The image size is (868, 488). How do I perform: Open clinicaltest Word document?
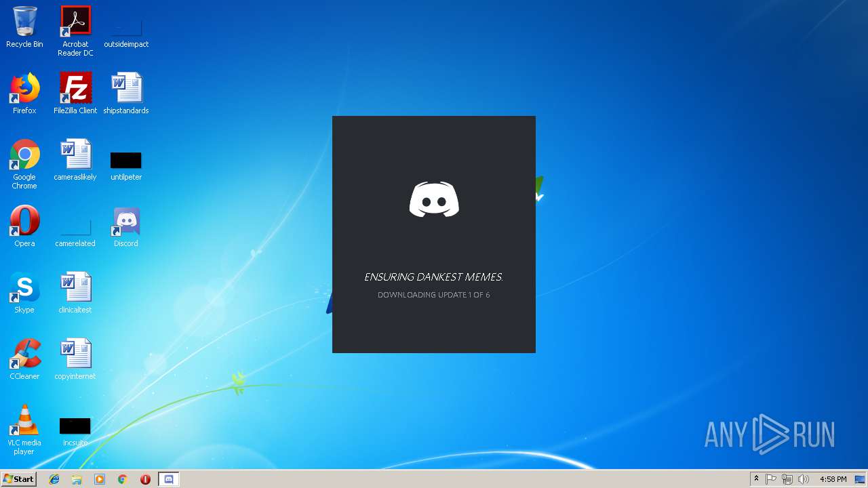[x=75, y=293]
